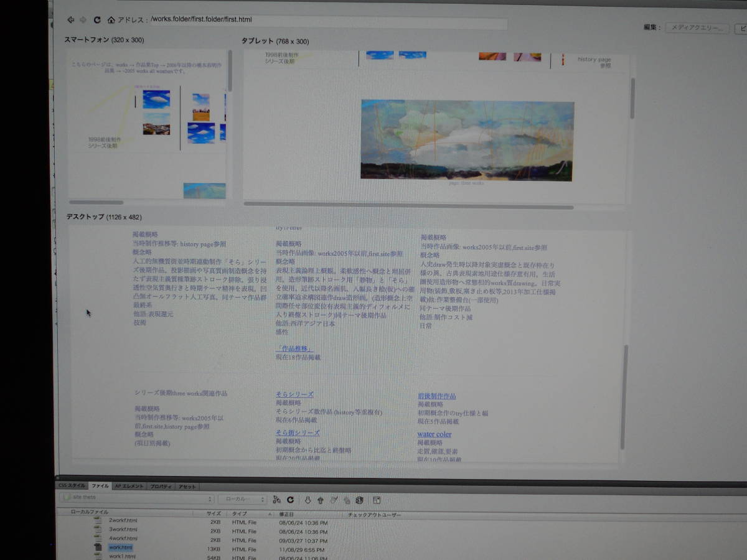Open the 前後制作作品 link
Viewport: 747px width, 560px height.
tap(437, 396)
